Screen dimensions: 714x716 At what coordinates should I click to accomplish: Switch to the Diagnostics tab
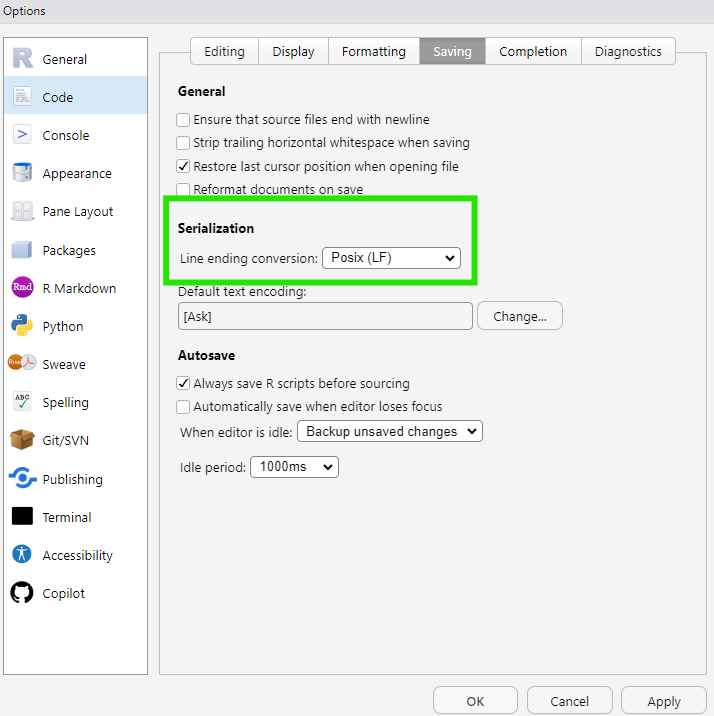(x=628, y=51)
